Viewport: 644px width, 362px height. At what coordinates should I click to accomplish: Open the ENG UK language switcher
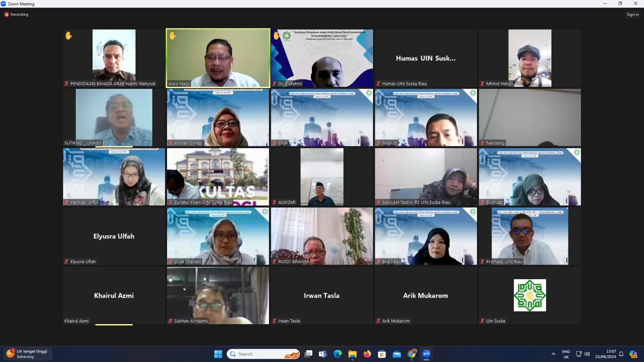tap(566, 354)
